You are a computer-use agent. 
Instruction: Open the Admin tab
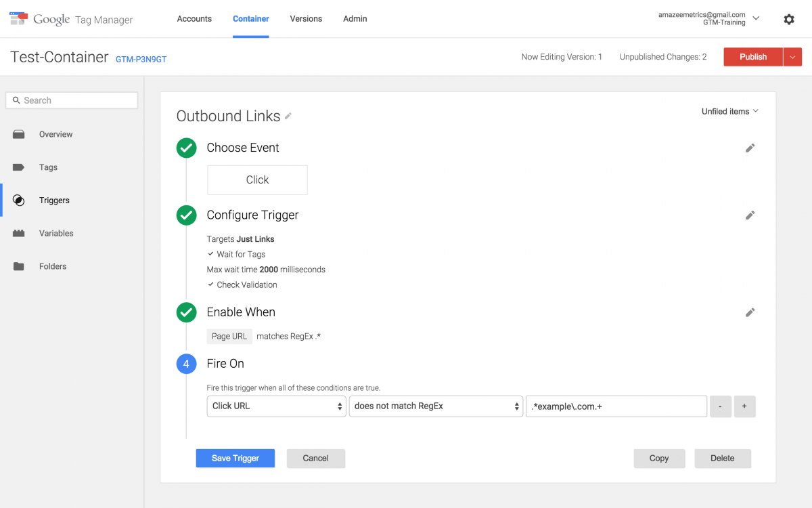[x=355, y=19]
